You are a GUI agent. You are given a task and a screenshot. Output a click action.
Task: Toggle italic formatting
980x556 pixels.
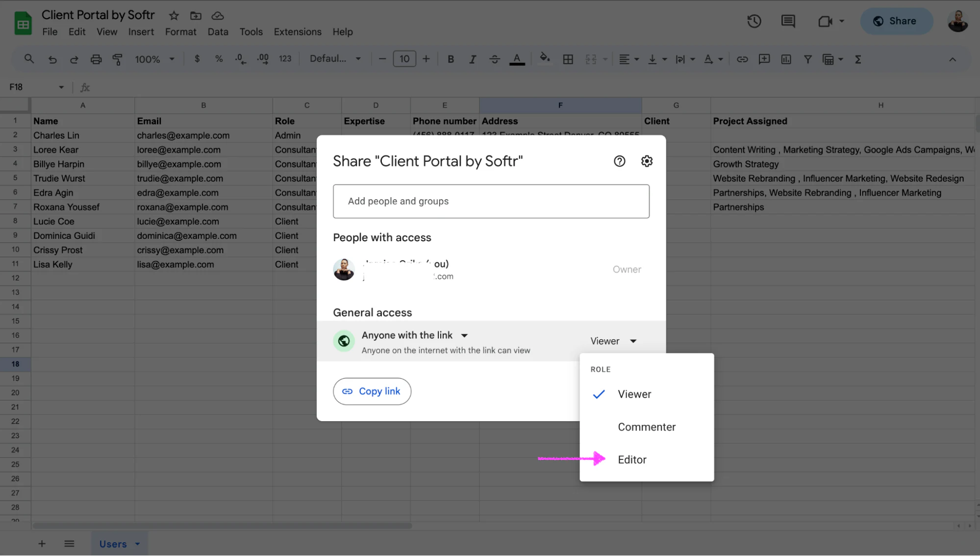click(473, 59)
